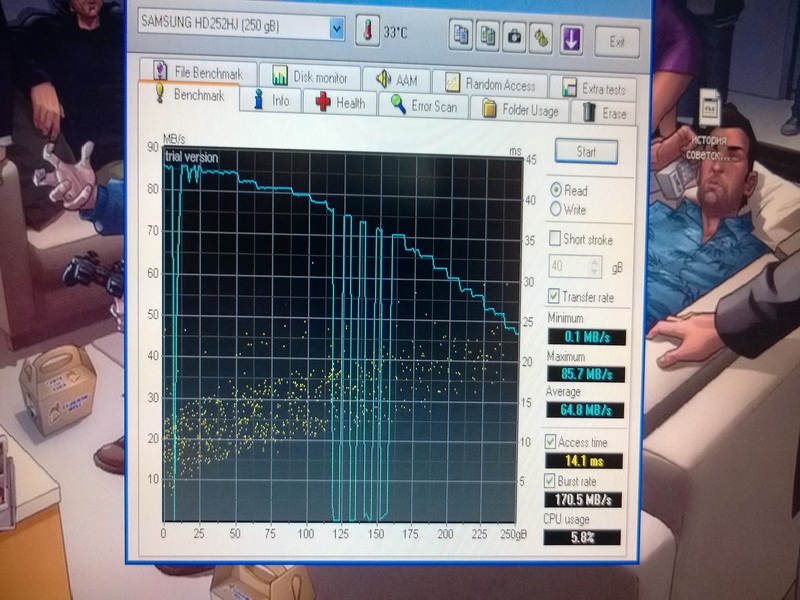
Task: Select the Random Access tab
Action: (490, 84)
